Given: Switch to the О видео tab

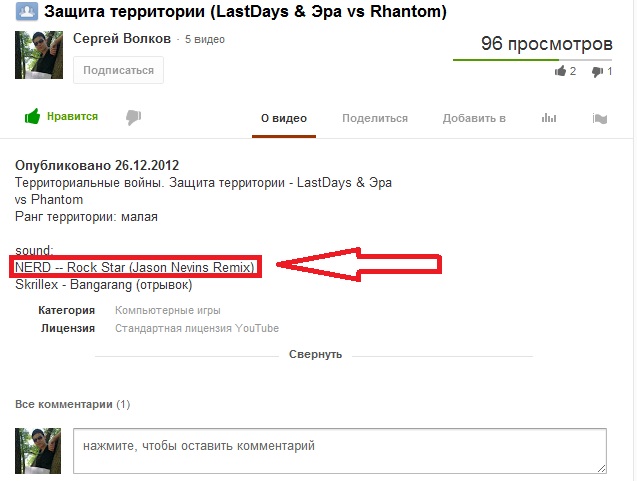Looking at the screenshot, I should [284, 118].
